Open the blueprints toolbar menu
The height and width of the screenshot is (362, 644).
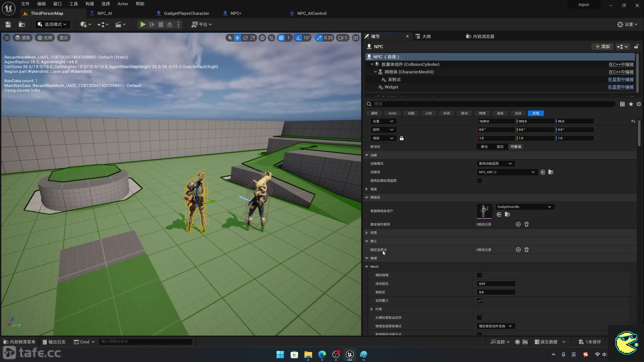103,24
